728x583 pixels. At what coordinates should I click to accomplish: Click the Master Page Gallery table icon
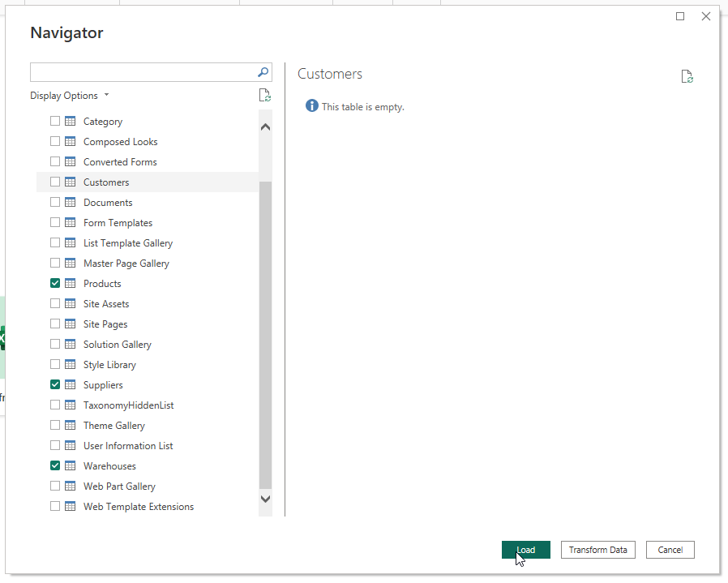click(70, 263)
